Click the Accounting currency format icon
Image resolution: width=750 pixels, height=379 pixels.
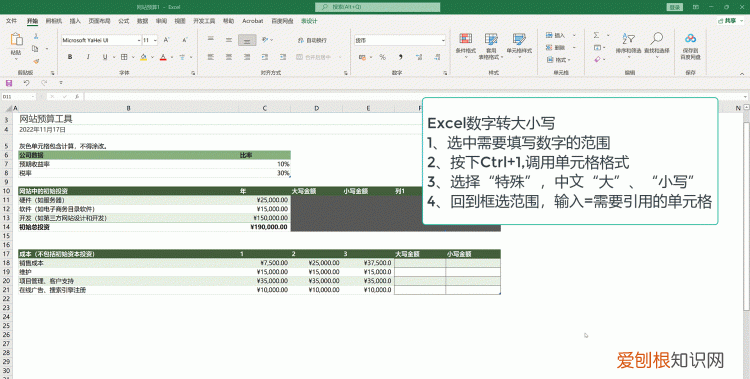click(362, 57)
